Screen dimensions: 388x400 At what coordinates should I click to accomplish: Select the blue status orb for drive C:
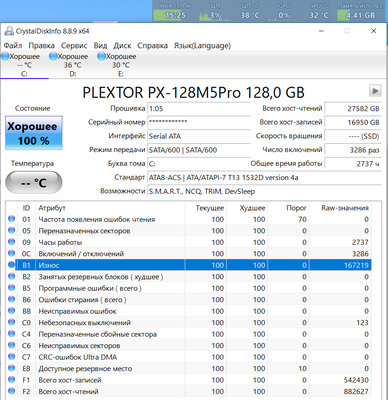pyautogui.click(x=5, y=56)
